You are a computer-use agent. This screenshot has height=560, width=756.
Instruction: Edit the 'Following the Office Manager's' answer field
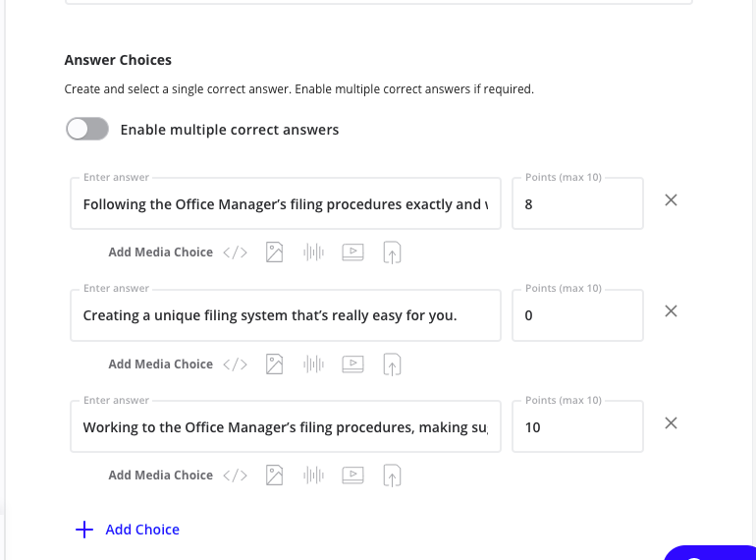285,204
